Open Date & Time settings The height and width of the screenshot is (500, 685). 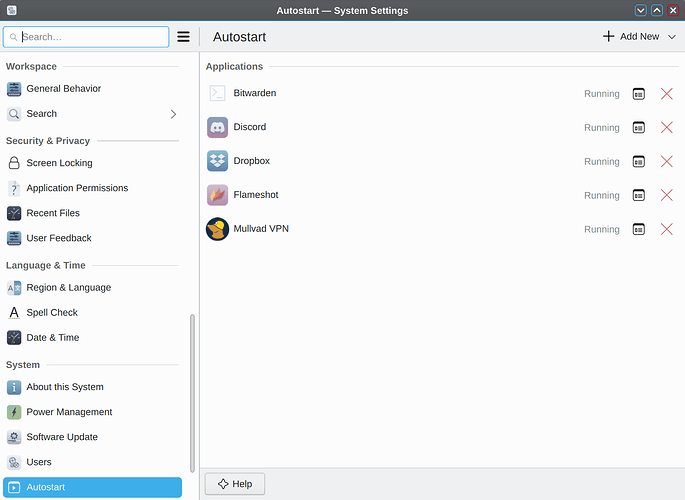[92, 338]
